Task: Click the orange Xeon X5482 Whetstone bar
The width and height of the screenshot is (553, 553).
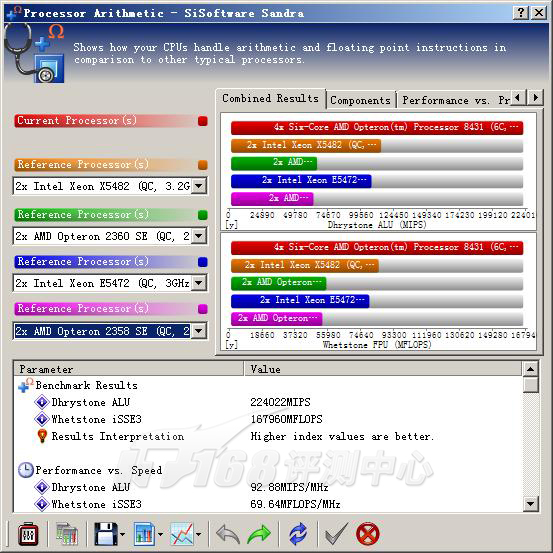Action: point(305,265)
